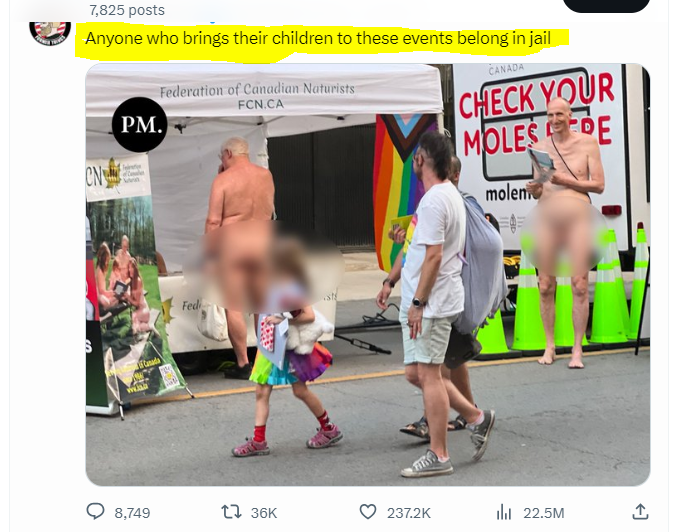Like the post with the heart icon
675x532 pixels.
pyautogui.click(x=368, y=512)
